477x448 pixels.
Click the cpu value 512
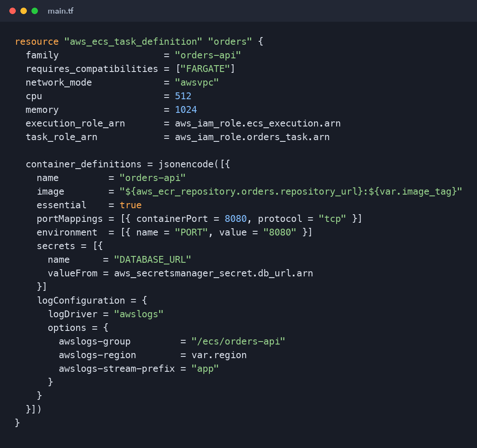pos(183,96)
